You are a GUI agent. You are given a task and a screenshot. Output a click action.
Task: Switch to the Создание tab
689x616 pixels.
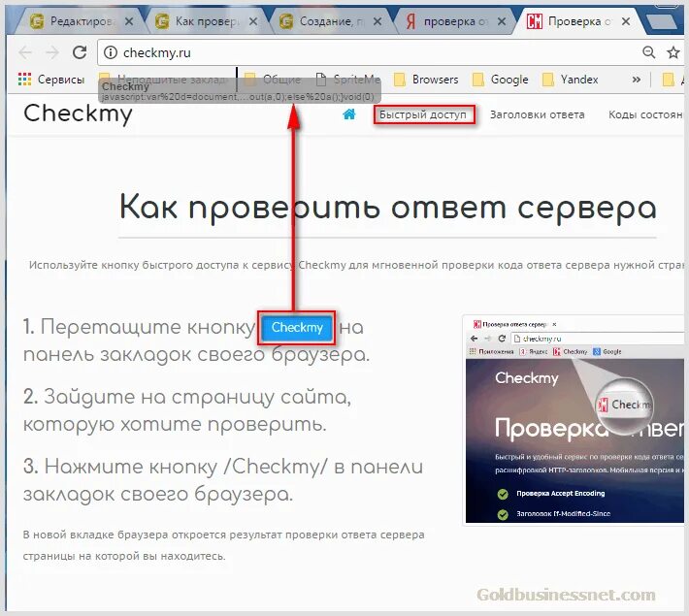[331, 21]
